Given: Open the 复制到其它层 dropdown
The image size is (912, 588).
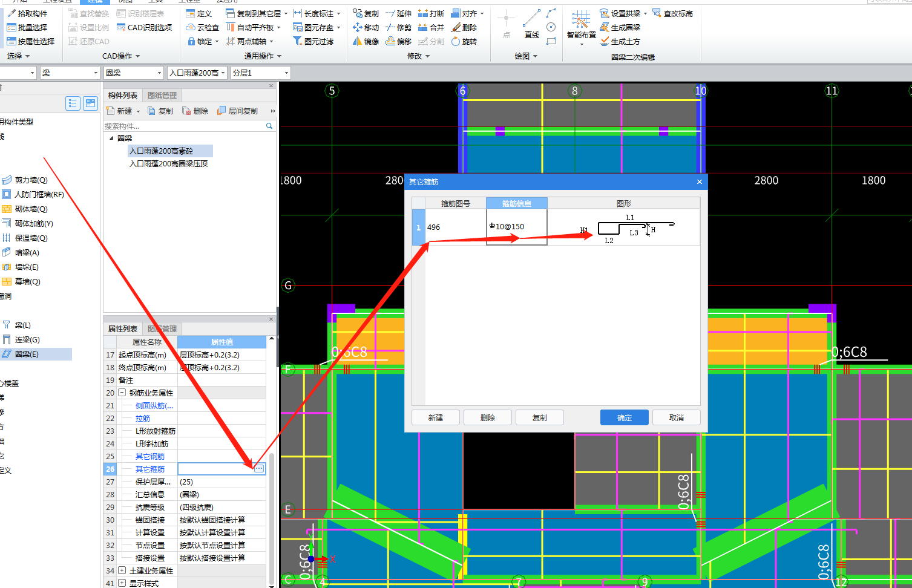Looking at the screenshot, I should (x=286, y=13).
